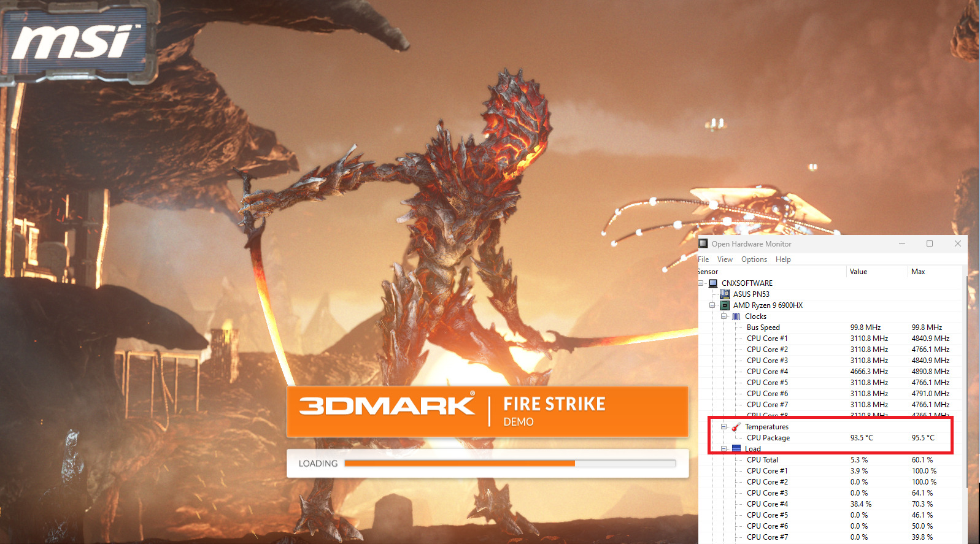The height and width of the screenshot is (544, 980).
Task: Click the 46.1 % max load value
Action: click(x=922, y=515)
